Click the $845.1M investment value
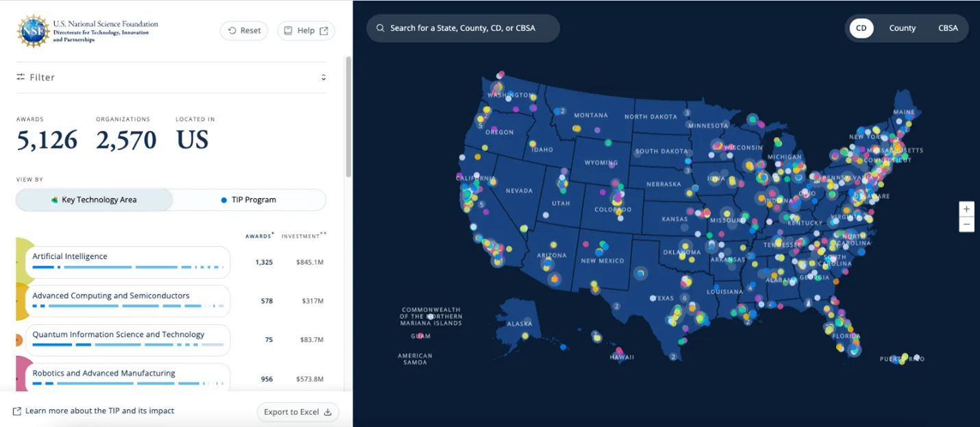 (x=310, y=263)
